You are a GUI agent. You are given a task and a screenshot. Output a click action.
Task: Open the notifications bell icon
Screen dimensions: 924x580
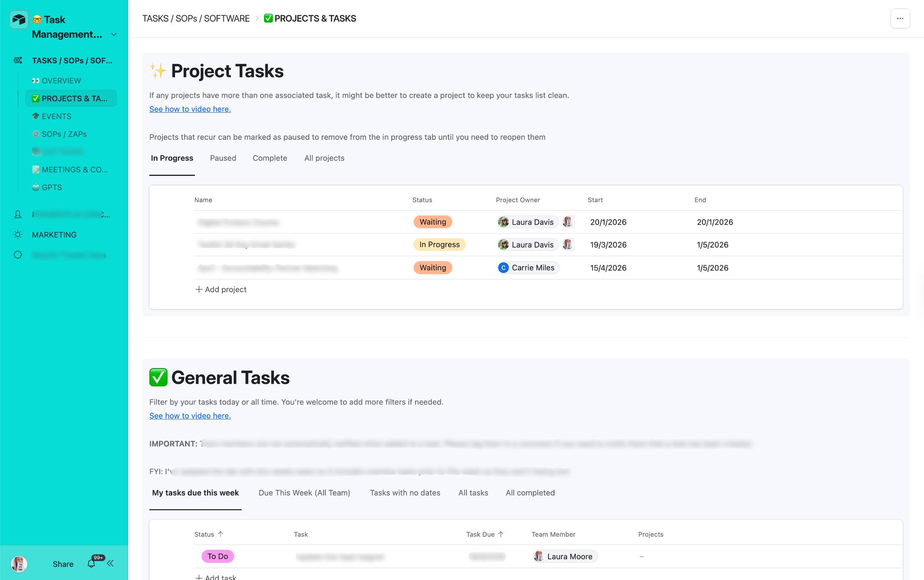92,564
